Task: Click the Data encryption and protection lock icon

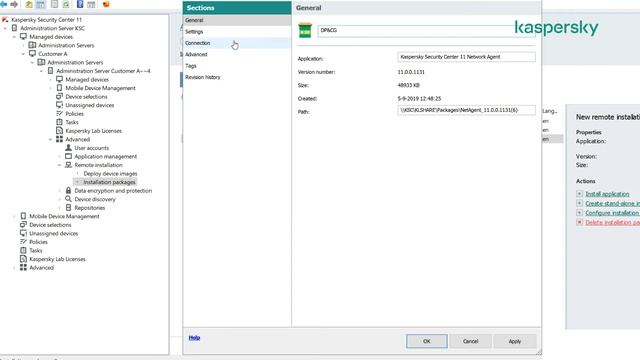Action: [69, 191]
